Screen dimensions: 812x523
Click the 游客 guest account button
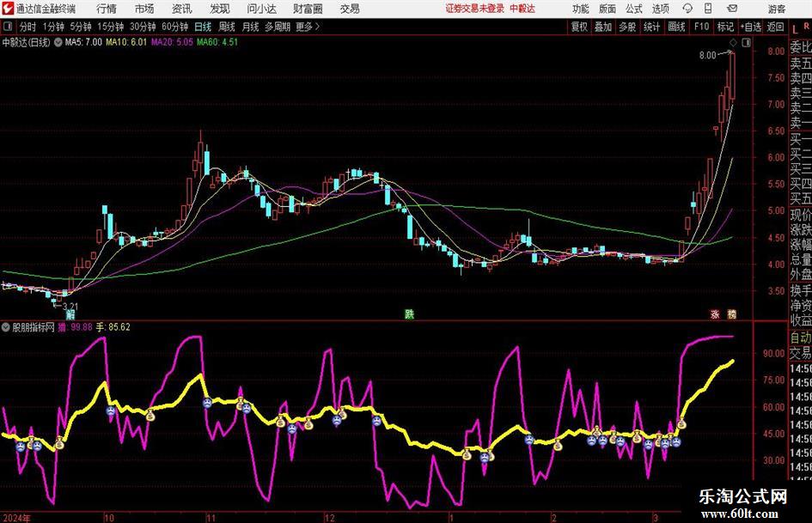[x=777, y=9]
